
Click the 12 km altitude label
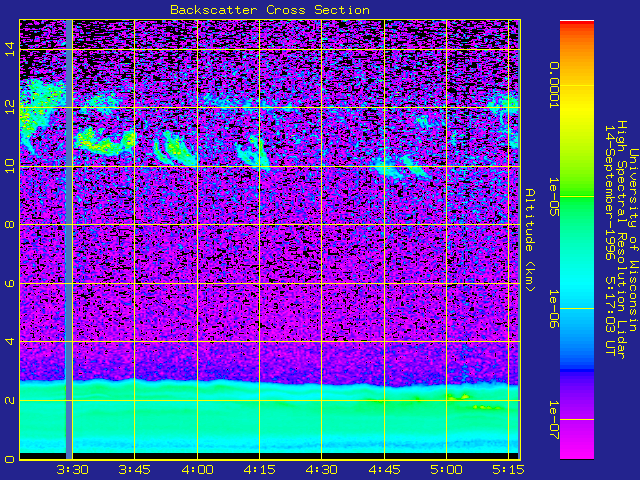pos(10,107)
